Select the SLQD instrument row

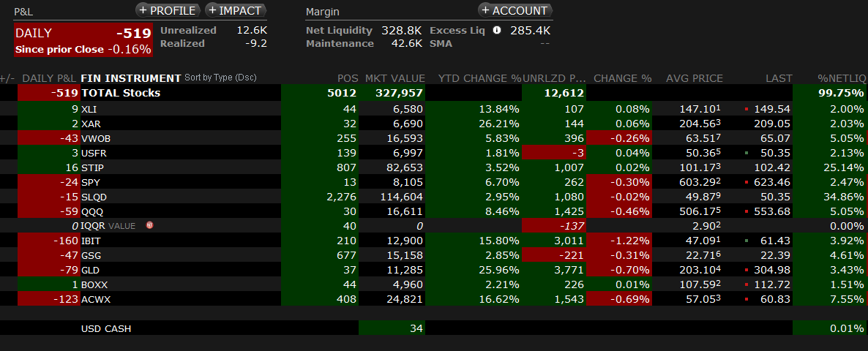click(434, 197)
